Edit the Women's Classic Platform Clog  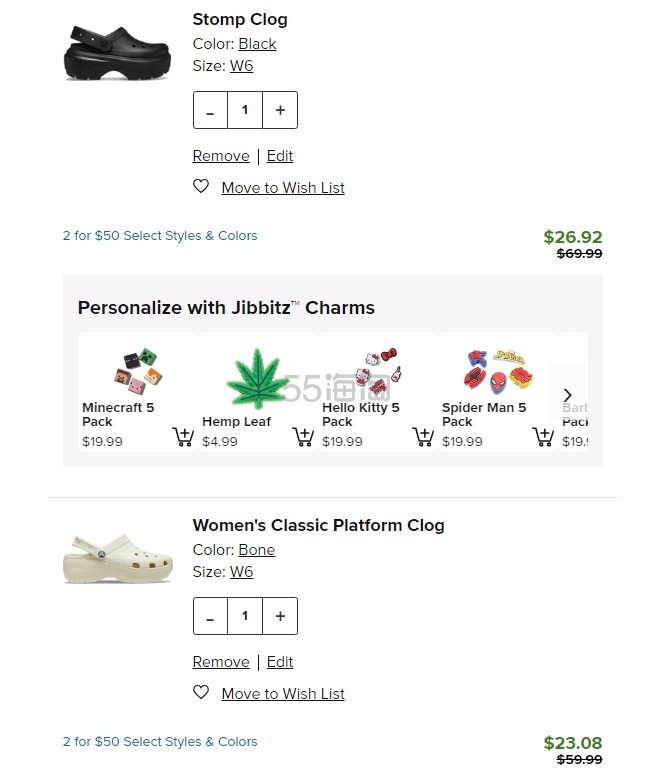[x=280, y=662]
